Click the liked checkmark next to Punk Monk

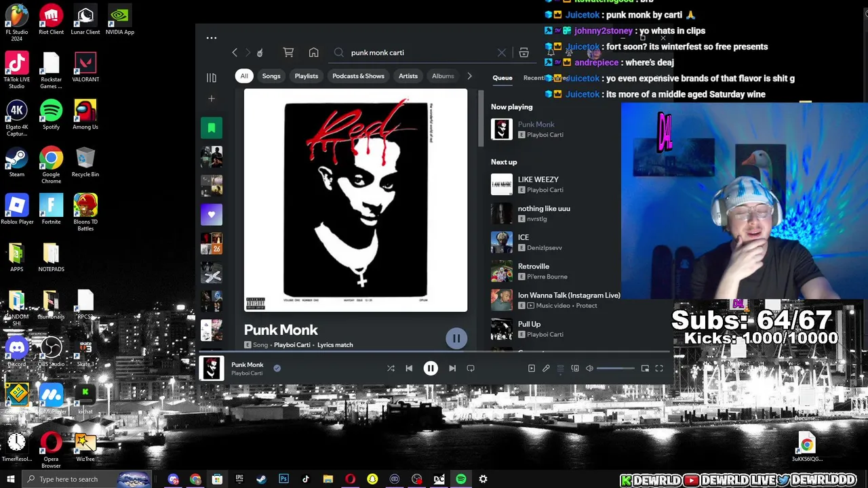(277, 368)
